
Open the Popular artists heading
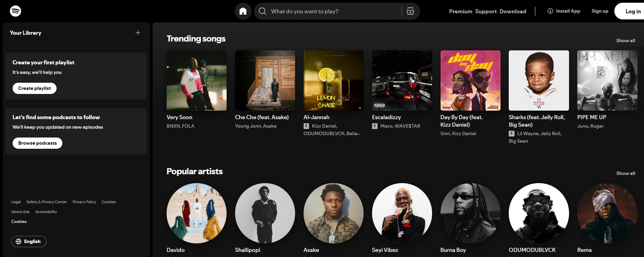pyautogui.click(x=195, y=172)
